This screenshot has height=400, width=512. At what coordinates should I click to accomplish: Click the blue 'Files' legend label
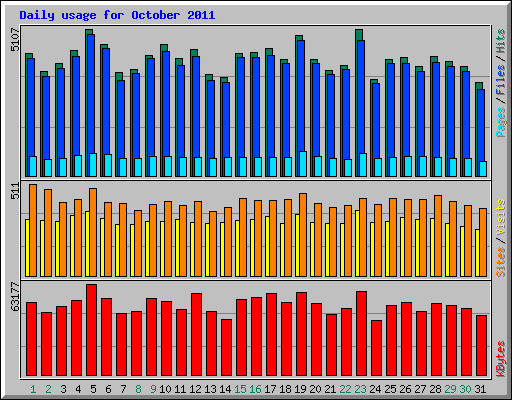coord(500,80)
